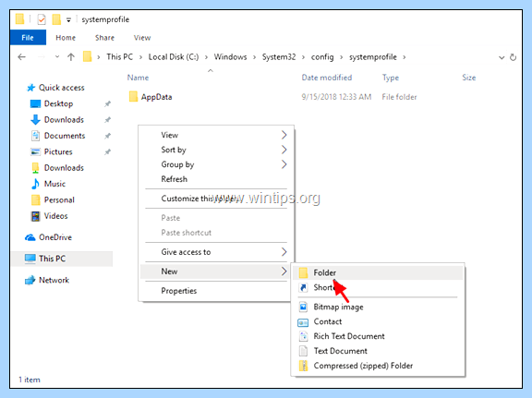Open the View submenu in context menu
Viewport: 532px width, 398px height.
click(216, 135)
